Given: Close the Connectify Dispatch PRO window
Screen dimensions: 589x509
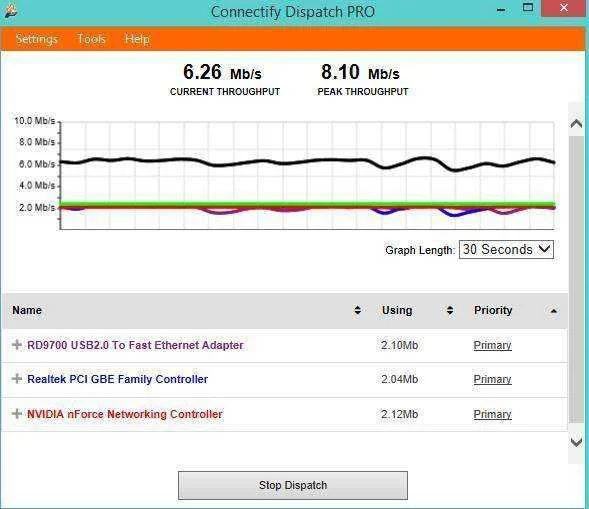Looking at the screenshot, I should (x=563, y=8).
